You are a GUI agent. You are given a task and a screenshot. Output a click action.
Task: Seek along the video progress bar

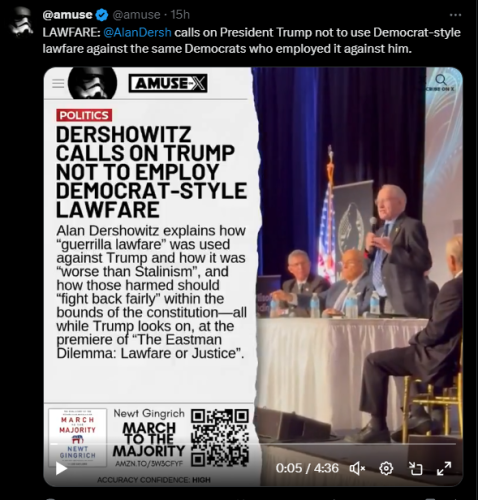(x=253, y=444)
